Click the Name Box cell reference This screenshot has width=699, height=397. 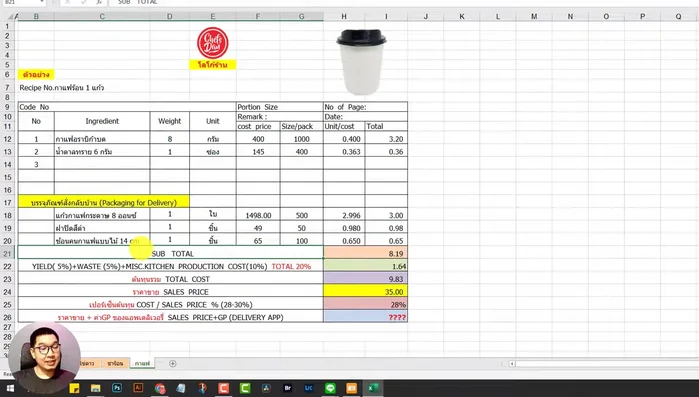tap(19, 2)
